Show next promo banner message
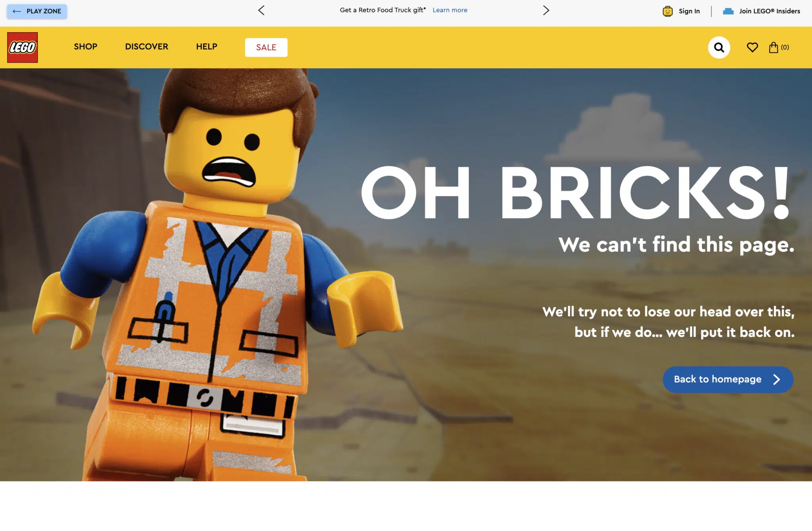The width and height of the screenshot is (812, 531). 546,10
